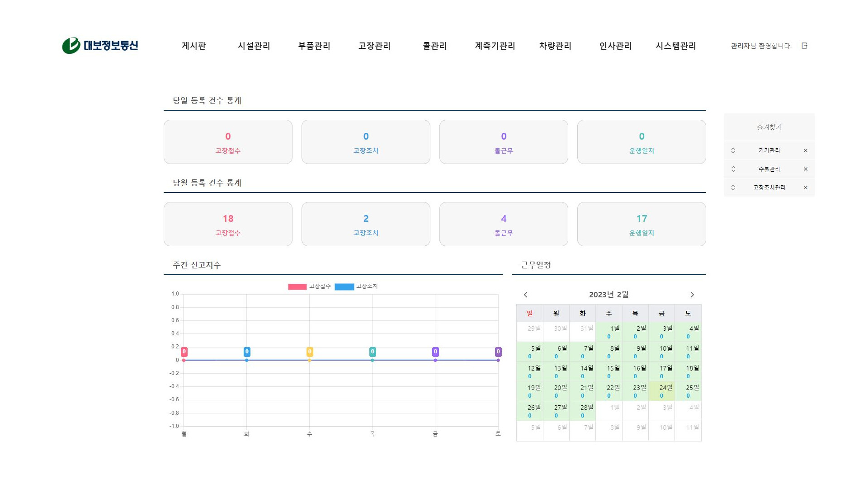Click monthly 운행일지 card showing 17

[x=641, y=224]
